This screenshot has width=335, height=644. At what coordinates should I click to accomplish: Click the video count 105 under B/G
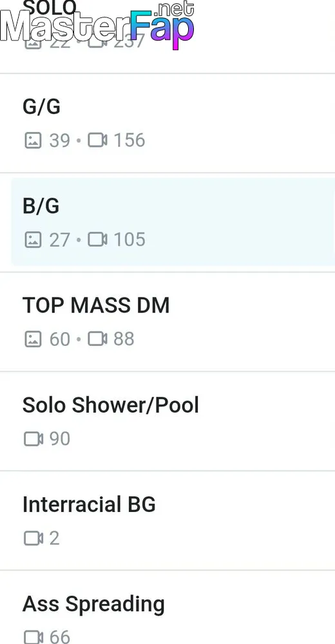(129, 240)
